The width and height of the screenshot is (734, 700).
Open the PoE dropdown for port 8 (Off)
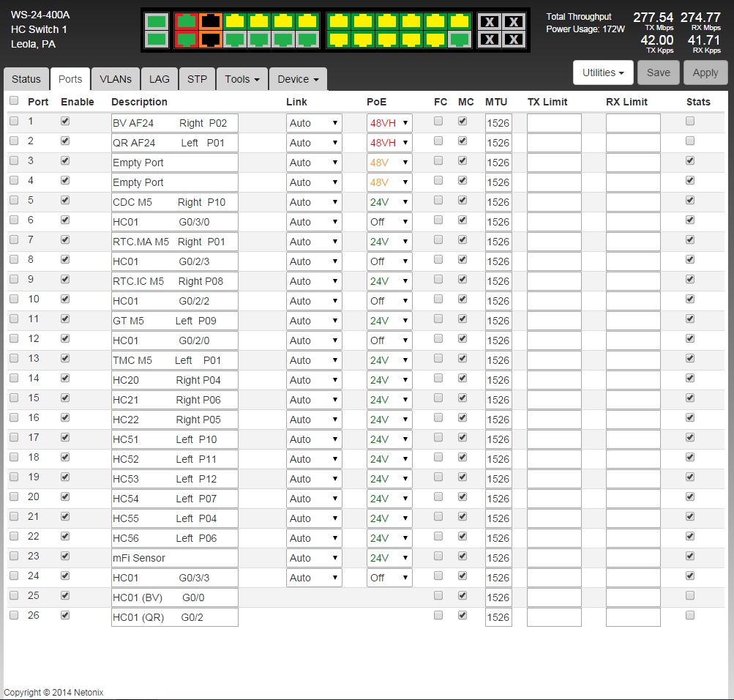(x=389, y=261)
